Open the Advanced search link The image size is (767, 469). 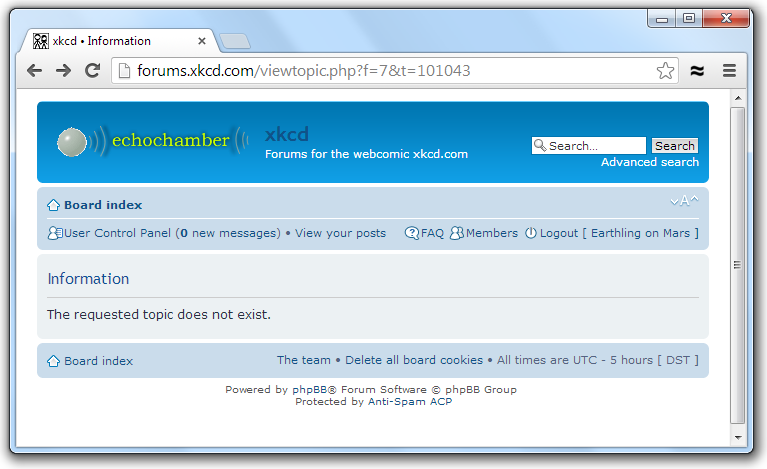pos(650,162)
